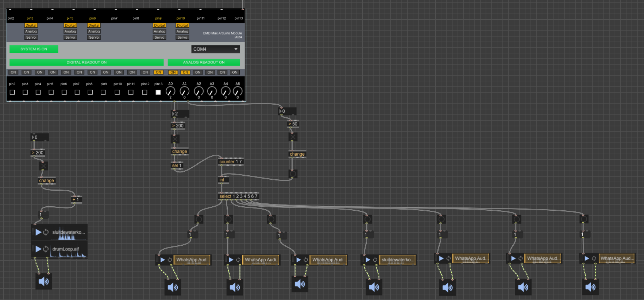
Task: Toggle the SYSTEM IS ON switch
Action: pos(34,49)
